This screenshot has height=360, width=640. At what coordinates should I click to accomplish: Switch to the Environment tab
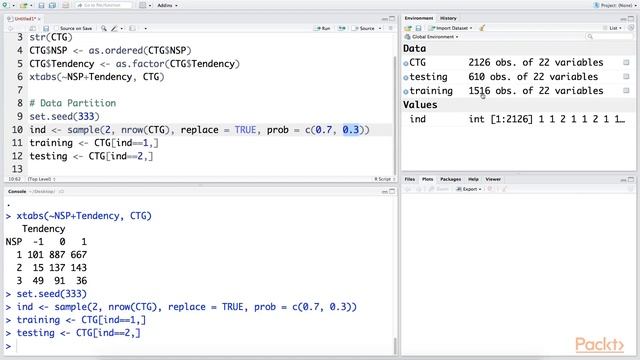coord(419,18)
